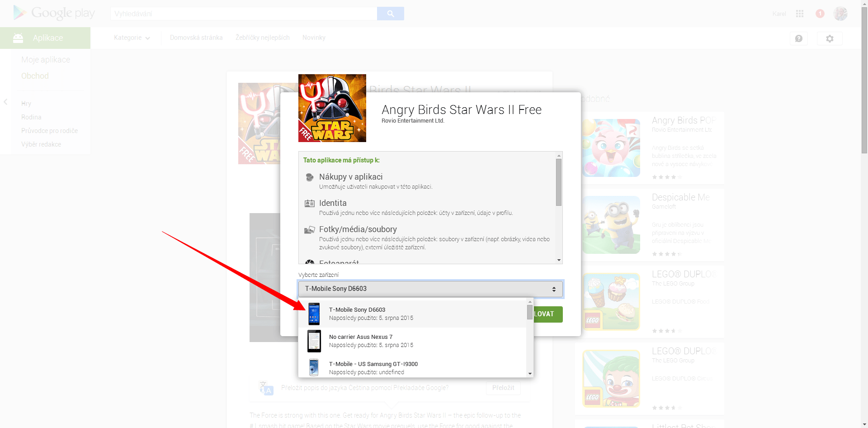Go to Moje aplikace
868x428 pixels.
tap(46, 60)
